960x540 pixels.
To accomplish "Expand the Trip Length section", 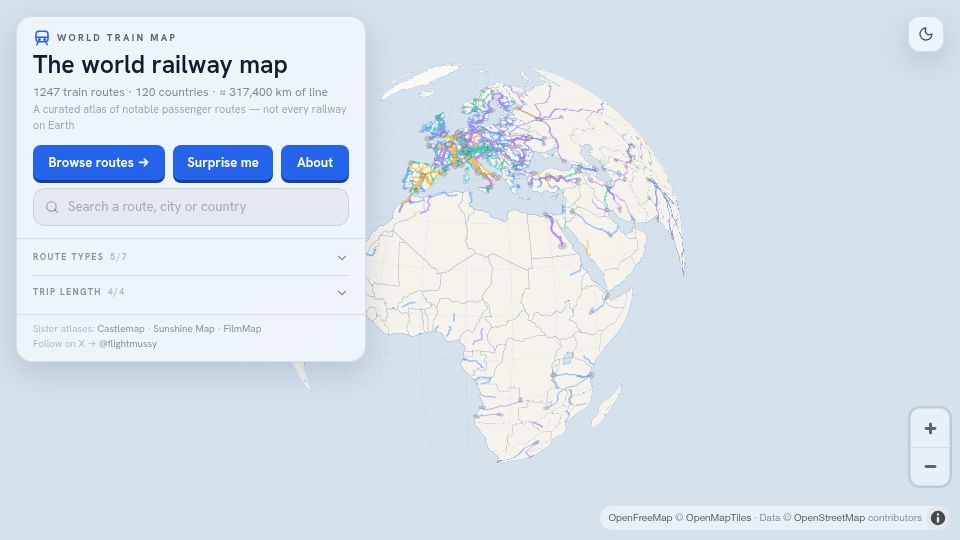I will [x=190, y=292].
